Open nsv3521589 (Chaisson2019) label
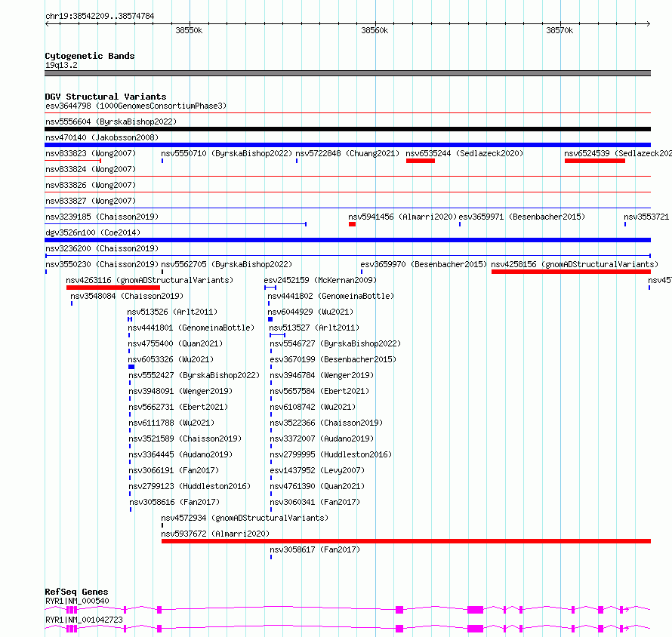Viewport: 672px width, 637px height. [185, 439]
